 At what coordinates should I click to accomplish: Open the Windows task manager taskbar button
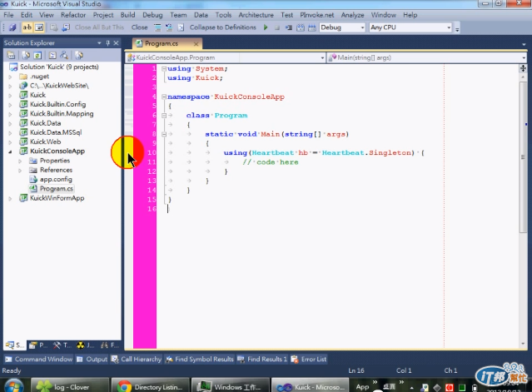(x=230, y=386)
